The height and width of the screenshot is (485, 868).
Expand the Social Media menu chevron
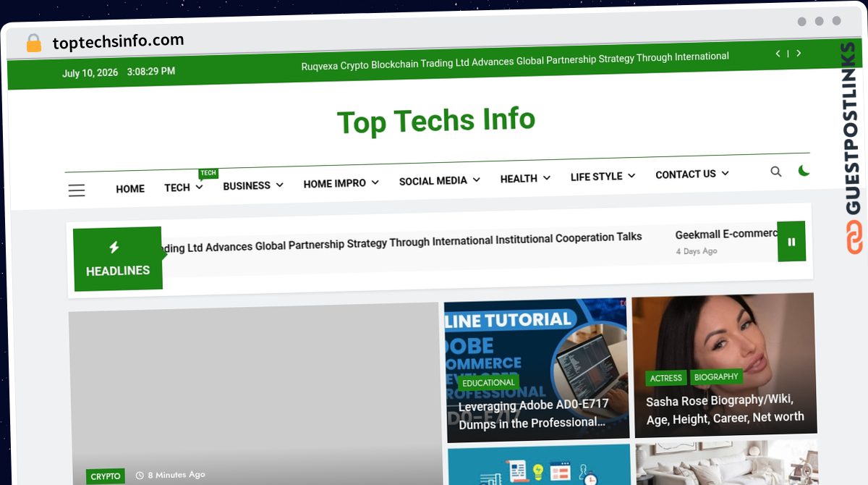[x=477, y=180]
